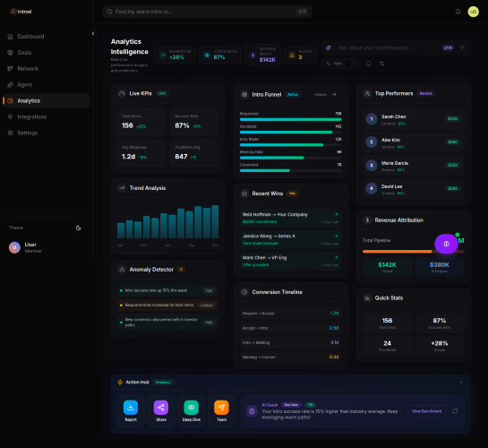This screenshot has width=488, height=448.
Task: Select response time increased anomaly
Action: click(x=167, y=306)
